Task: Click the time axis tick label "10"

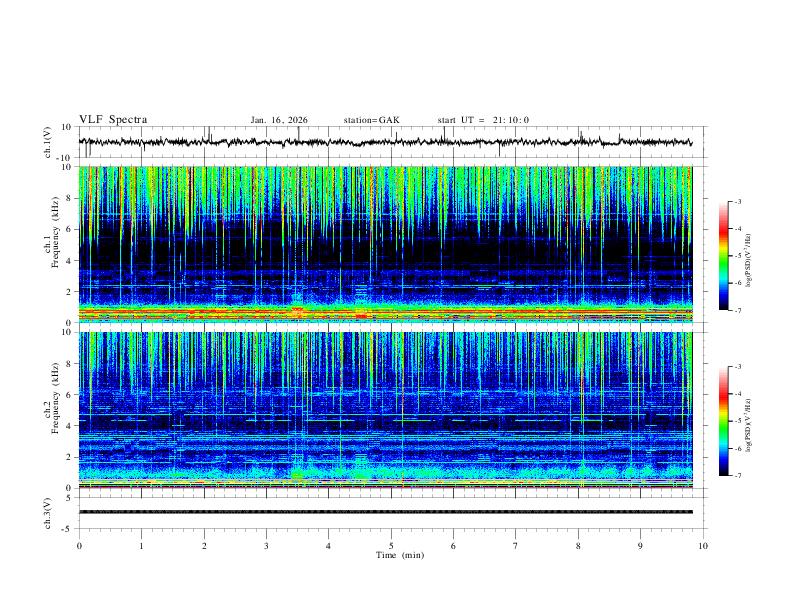Action: click(x=703, y=546)
